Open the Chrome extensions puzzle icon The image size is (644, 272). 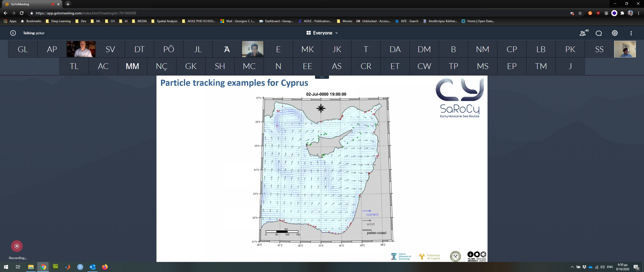point(622,13)
